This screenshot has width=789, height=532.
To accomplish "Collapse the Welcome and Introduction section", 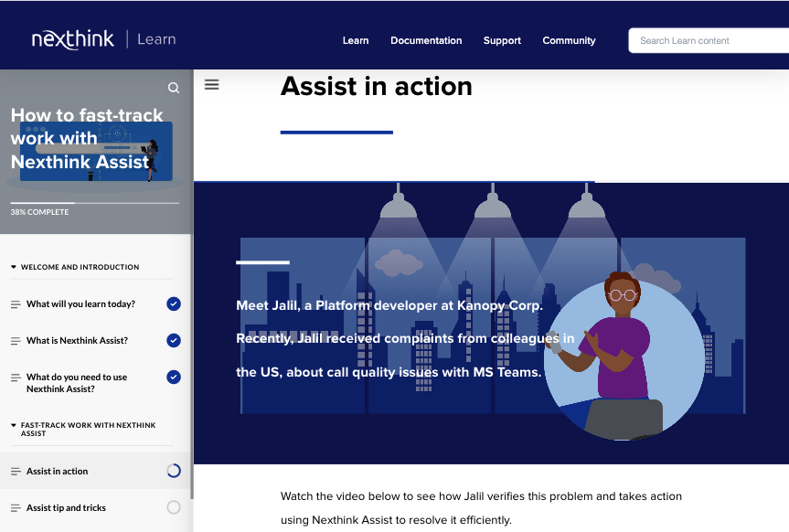I will point(14,268).
